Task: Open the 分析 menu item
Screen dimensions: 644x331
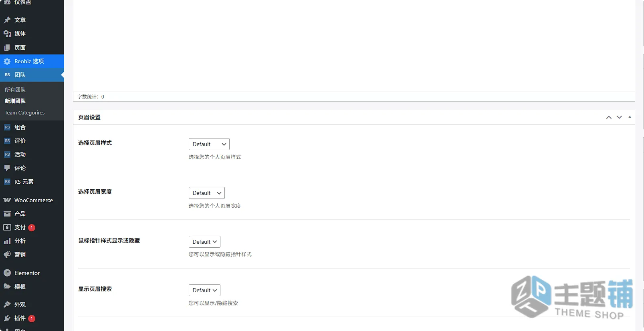Action: tap(32, 241)
